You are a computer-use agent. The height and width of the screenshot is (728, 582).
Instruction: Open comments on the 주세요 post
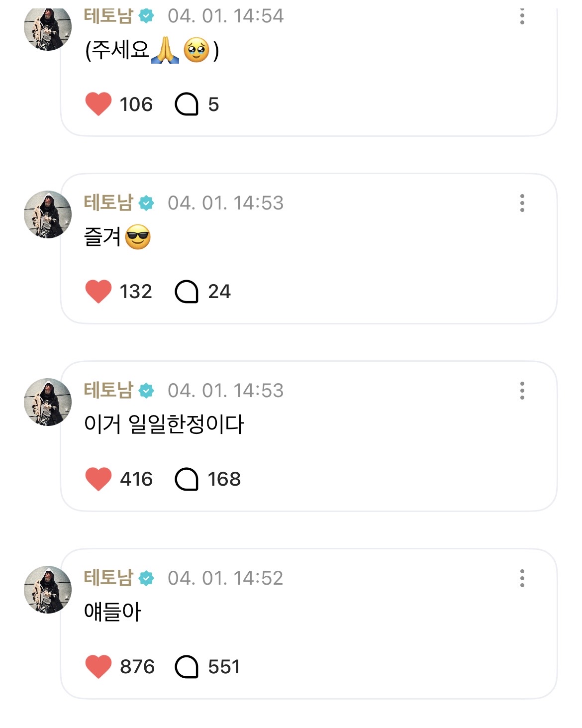pyautogui.click(x=187, y=104)
